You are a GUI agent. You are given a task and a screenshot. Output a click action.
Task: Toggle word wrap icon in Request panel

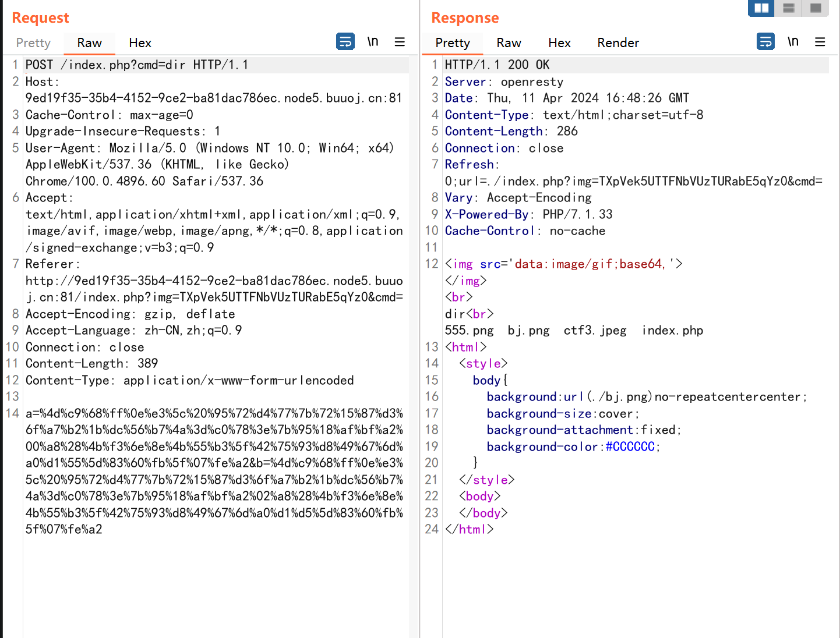click(x=345, y=42)
